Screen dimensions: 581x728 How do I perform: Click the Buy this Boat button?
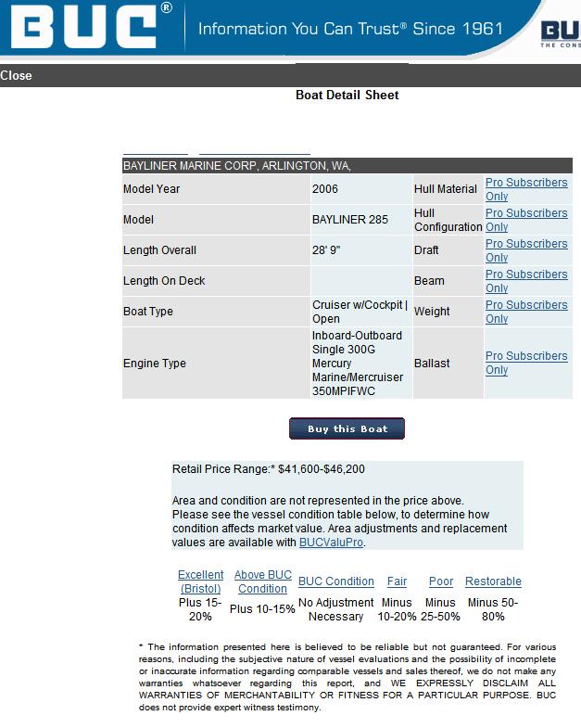(347, 428)
